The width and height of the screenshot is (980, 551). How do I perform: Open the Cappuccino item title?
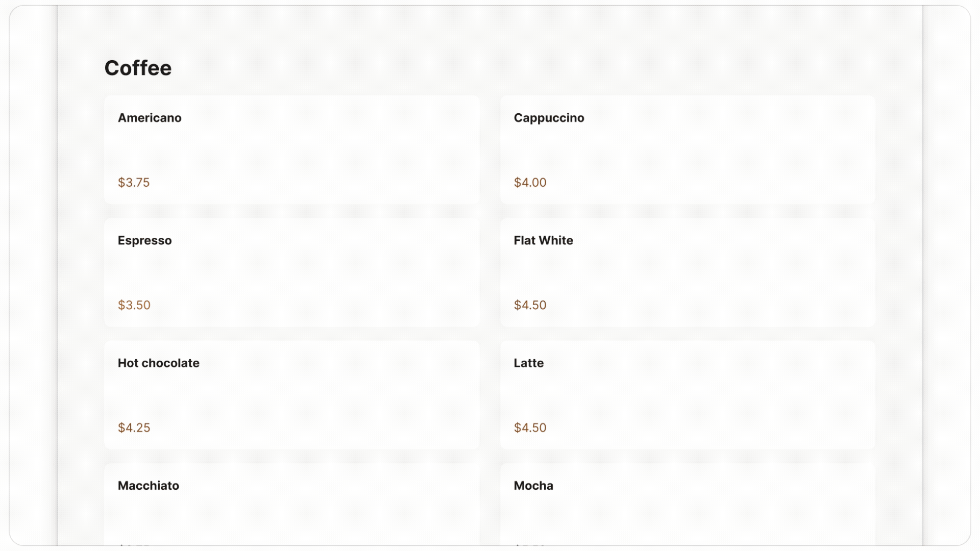point(549,118)
